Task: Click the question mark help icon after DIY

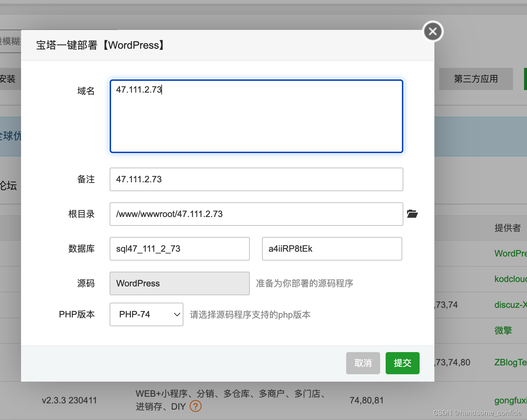Action: 195,406
